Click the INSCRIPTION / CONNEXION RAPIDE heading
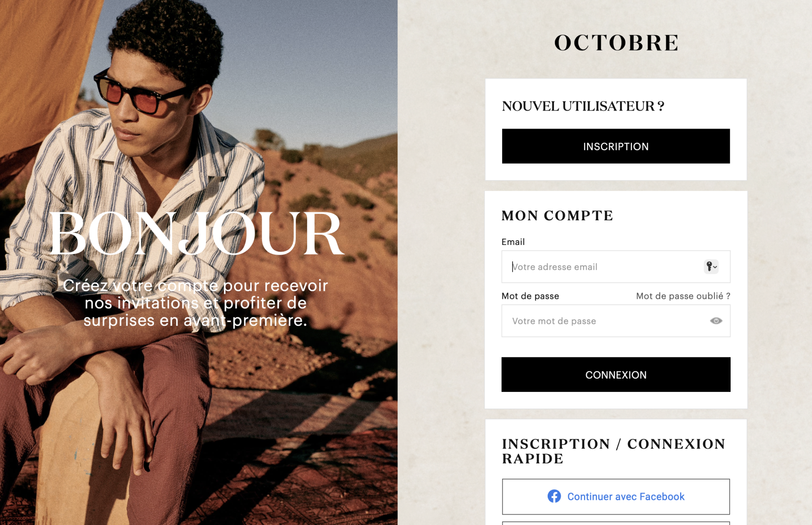 (x=614, y=451)
